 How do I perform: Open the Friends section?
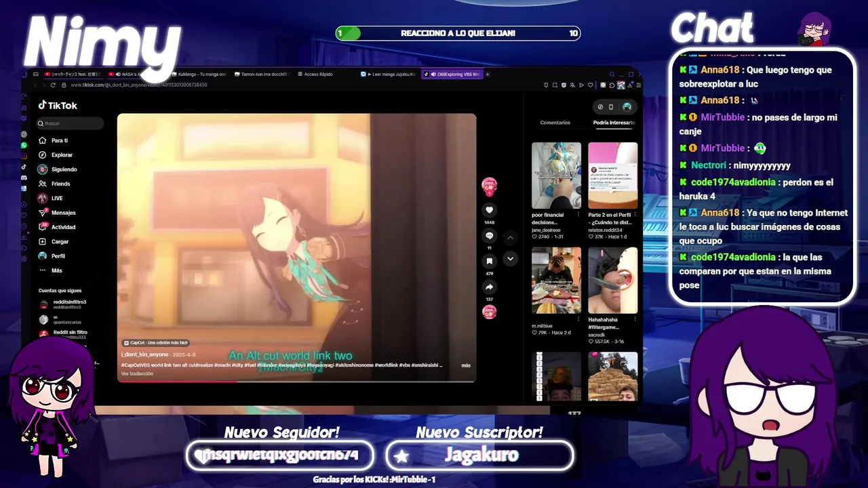point(54,184)
